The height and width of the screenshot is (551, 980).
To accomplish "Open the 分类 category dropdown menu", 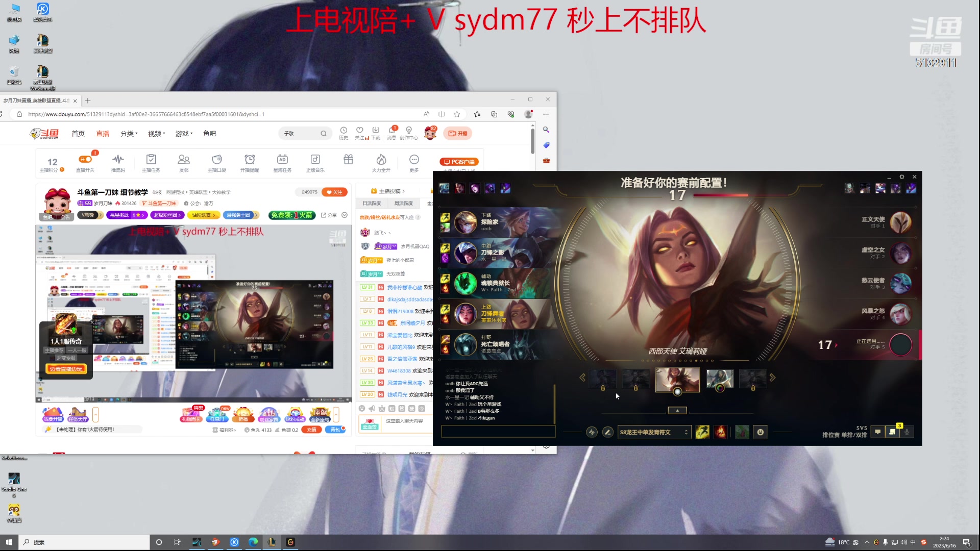I will tap(129, 134).
